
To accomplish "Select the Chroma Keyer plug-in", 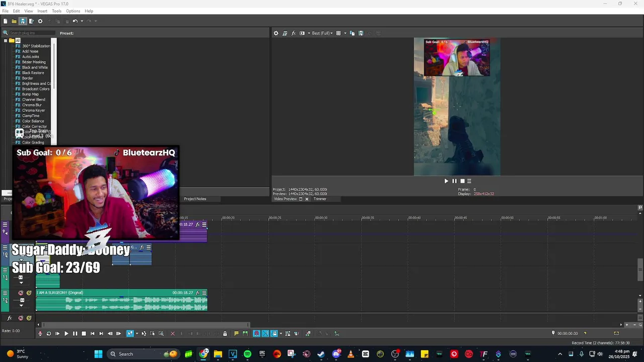I will click(33, 111).
